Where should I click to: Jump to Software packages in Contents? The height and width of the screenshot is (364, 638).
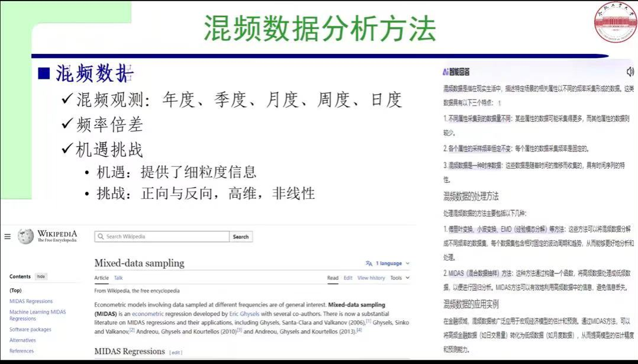pyautogui.click(x=30, y=330)
